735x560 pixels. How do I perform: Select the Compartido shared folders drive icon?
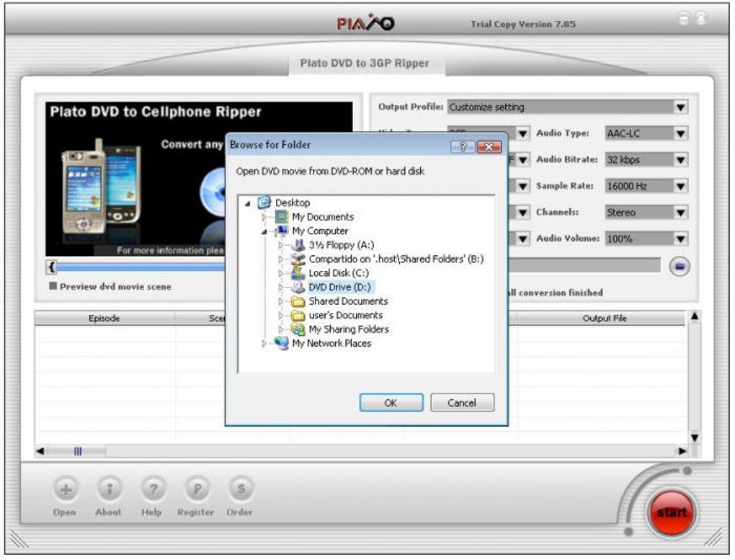pyautogui.click(x=298, y=259)
